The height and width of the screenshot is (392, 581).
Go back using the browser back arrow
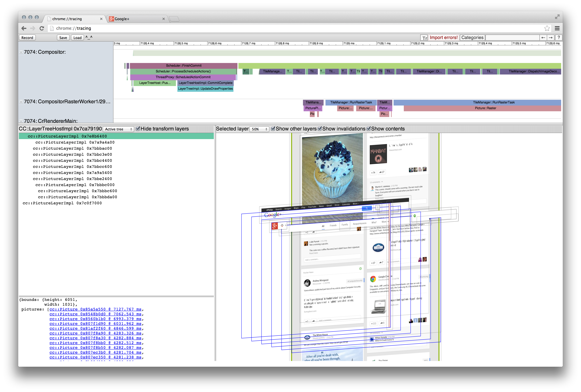tap(24, 28)
